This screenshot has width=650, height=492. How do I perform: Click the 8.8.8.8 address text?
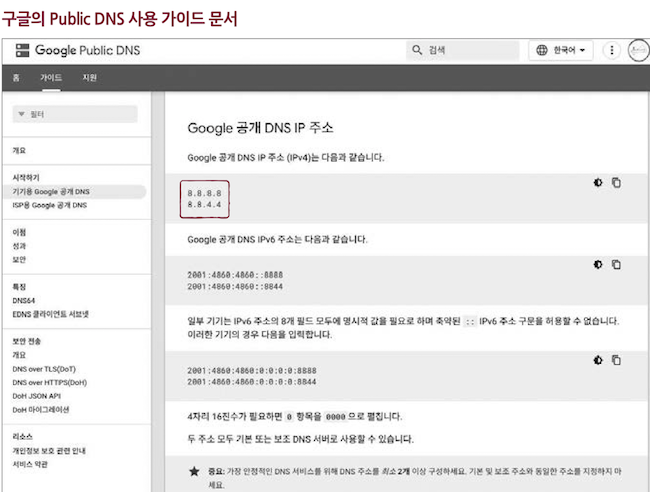pos(204,194)
